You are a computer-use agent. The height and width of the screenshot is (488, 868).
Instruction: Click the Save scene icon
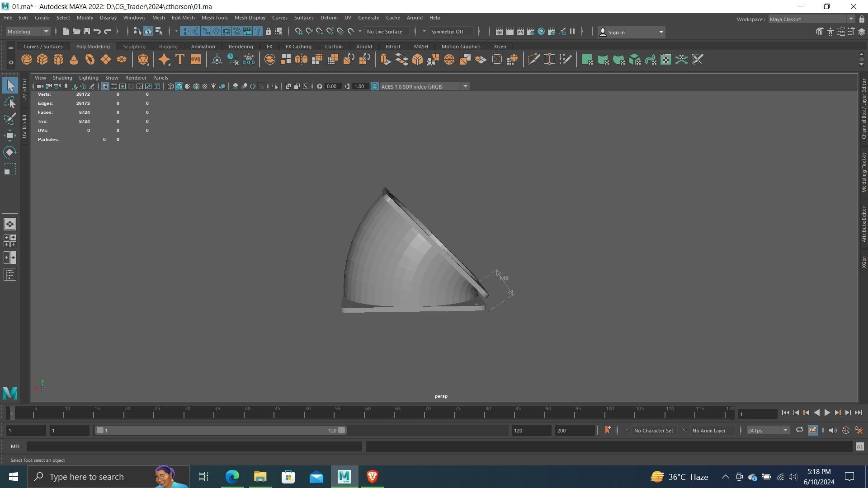(87, 32)
